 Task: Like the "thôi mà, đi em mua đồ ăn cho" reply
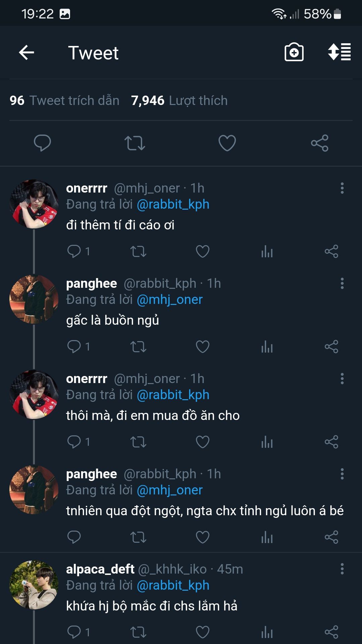(202, 442)
